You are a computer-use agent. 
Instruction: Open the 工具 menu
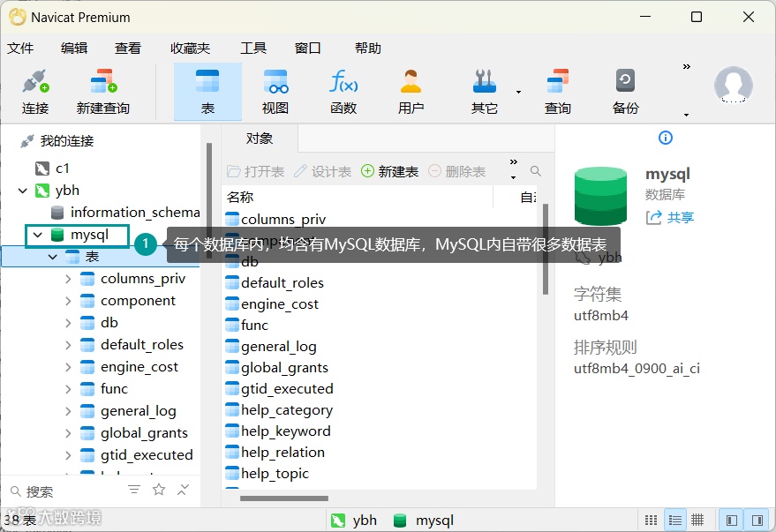[x=253, y=48]
